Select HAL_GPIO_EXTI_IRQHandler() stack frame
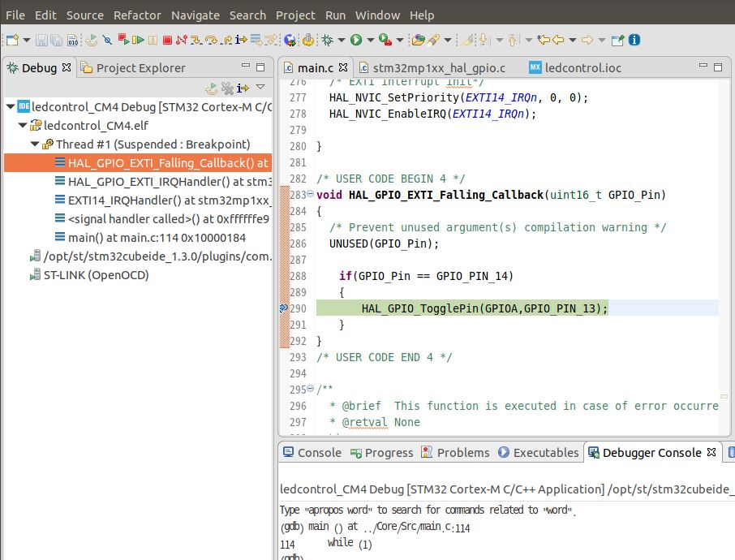Viewport: 735px width, 560px height. 162,182
